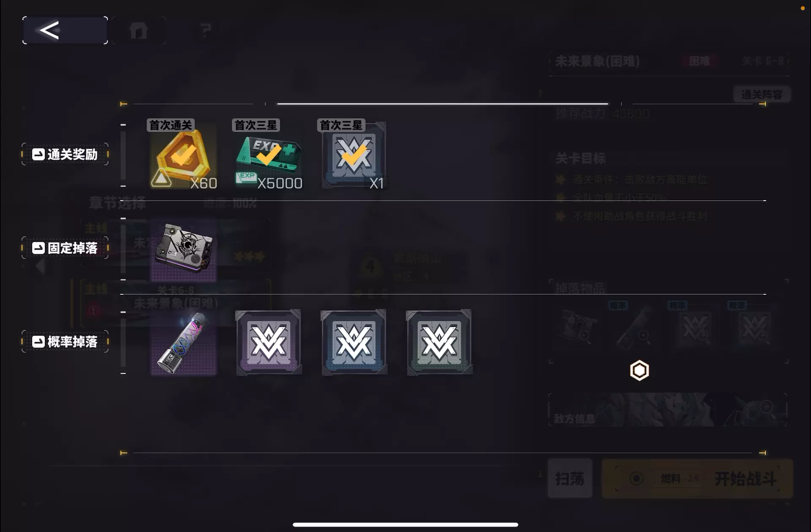
Task: Click the 扫荡 sweep button
Action: (570, 478)
